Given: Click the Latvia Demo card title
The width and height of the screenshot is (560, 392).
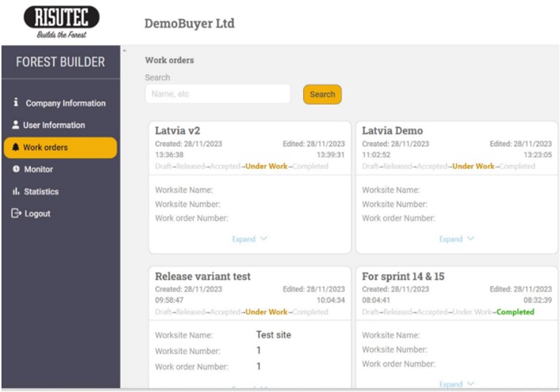Looking at the screenshot, I should coord(392,130).
